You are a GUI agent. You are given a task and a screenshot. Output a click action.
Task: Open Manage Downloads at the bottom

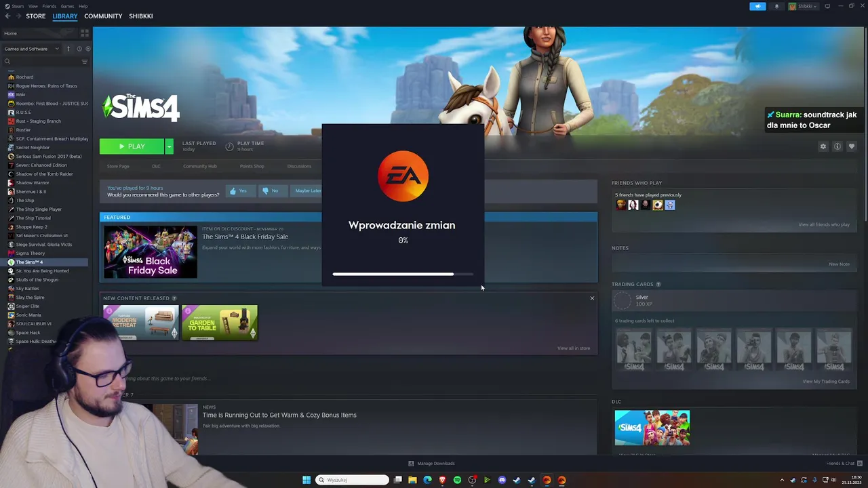(x=431, y=464)
